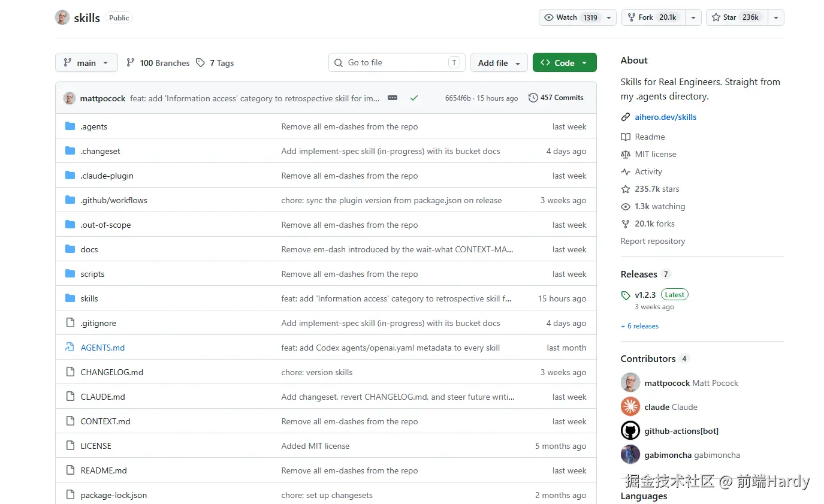This screenshot has height=504, width=824.
Task: Click the github-actions[bot] contributor avatar
Action: (x=630, y=430)
